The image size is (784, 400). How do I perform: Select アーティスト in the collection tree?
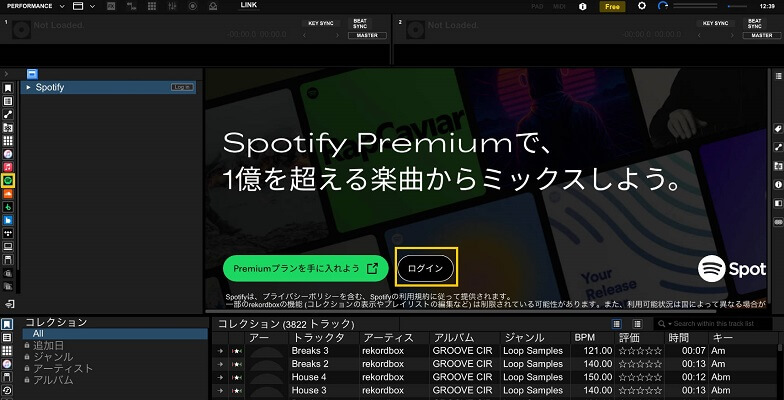[63, 368]
